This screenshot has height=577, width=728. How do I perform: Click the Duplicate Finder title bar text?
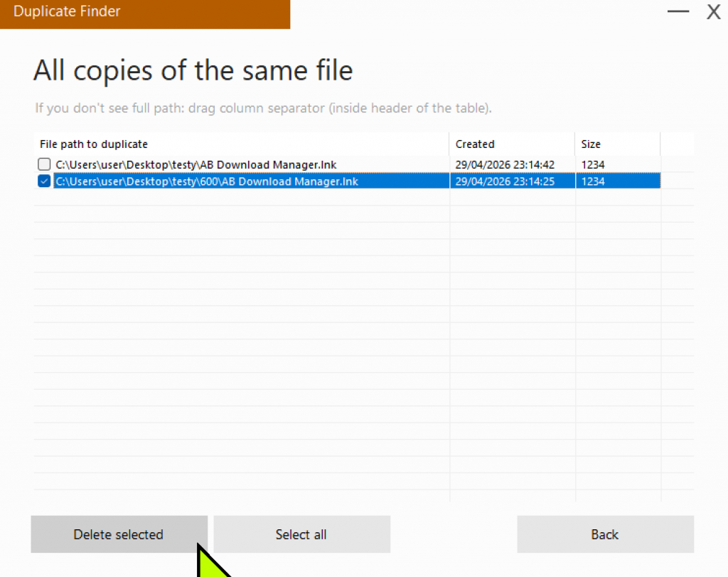point(67,11)
